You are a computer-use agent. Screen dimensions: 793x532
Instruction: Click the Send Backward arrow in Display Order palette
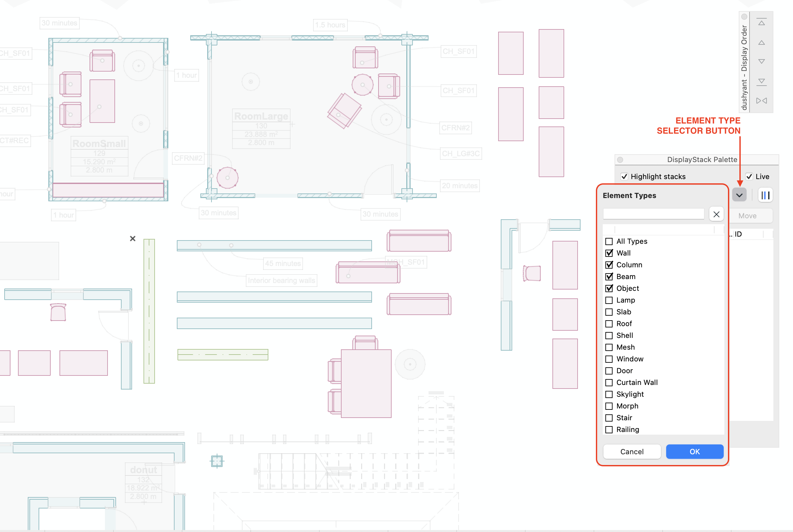761,62
